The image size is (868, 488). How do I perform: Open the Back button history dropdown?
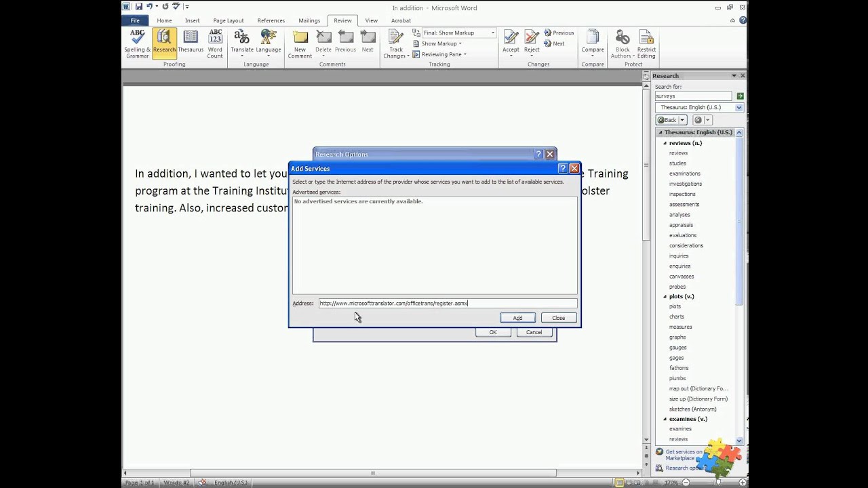point(682,120)
